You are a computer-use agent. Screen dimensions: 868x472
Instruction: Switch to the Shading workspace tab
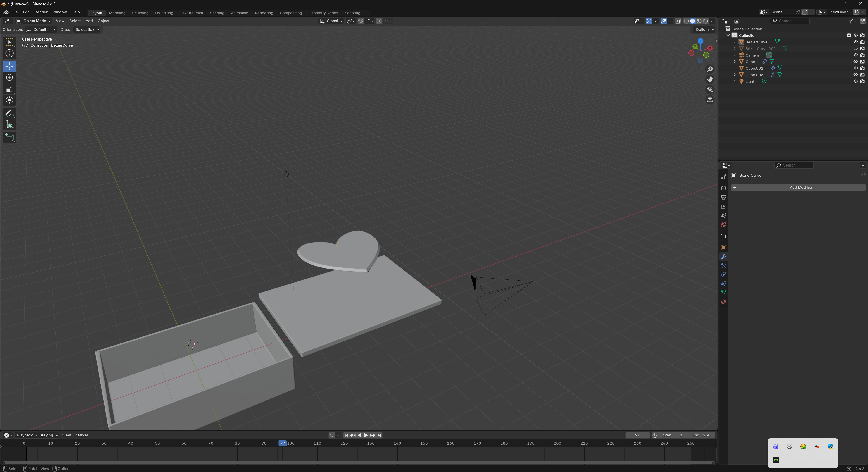(217, 13)
